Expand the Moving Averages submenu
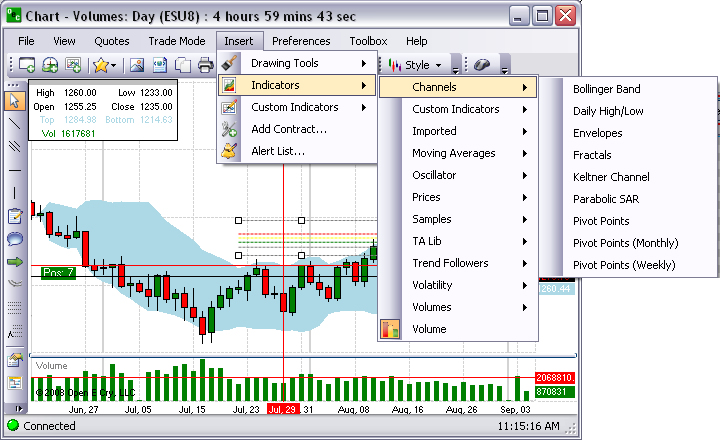Screen dimensions: 720x440 click(x=457, y=153)
